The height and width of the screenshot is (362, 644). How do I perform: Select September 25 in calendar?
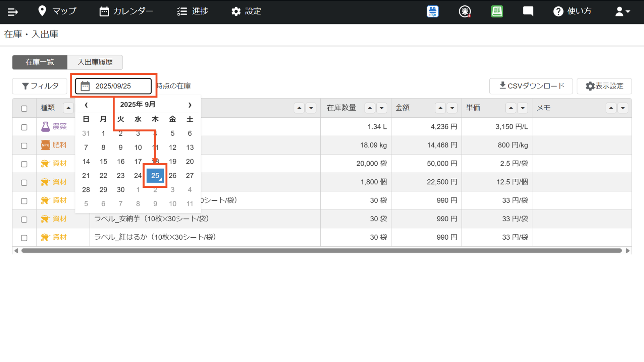(x=155, y=176)
